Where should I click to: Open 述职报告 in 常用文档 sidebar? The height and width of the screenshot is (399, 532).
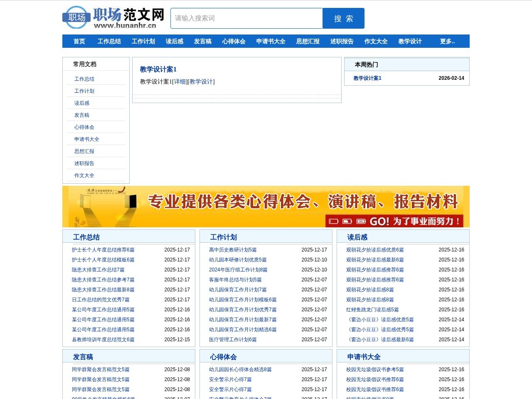[84, 163]
